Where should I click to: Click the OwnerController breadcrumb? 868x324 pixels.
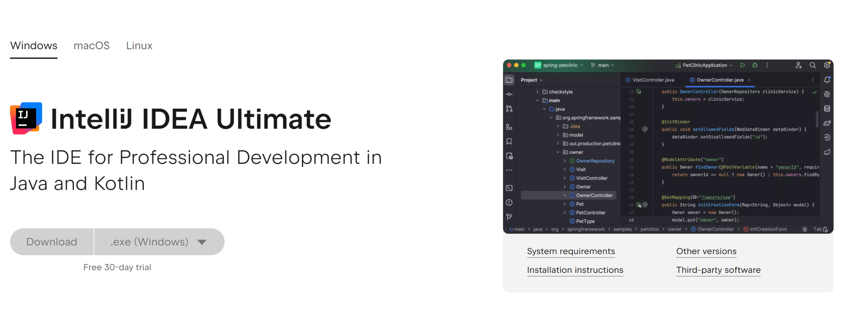coord(712,229)
